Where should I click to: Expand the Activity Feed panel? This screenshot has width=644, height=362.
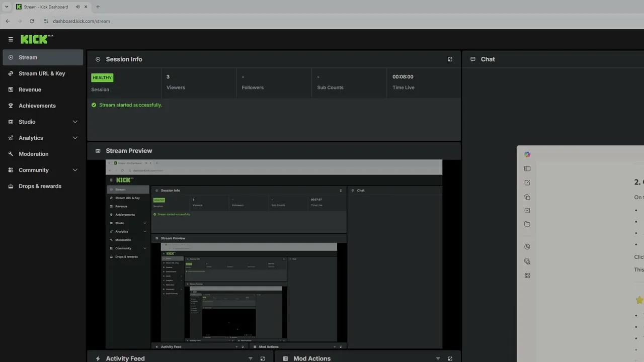pyautogui.click(x=262, y=358)
